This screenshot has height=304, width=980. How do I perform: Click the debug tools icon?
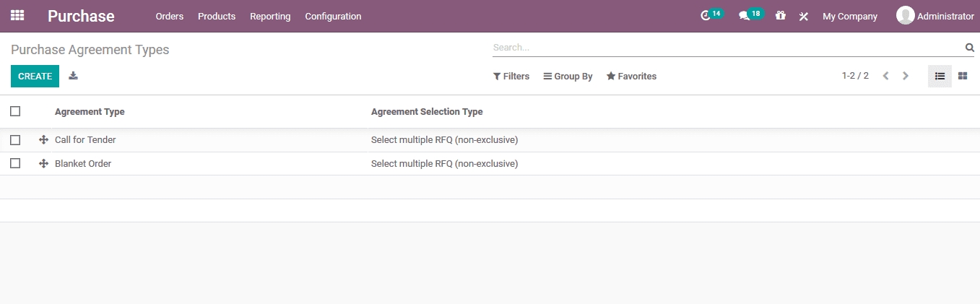point(803,16)
